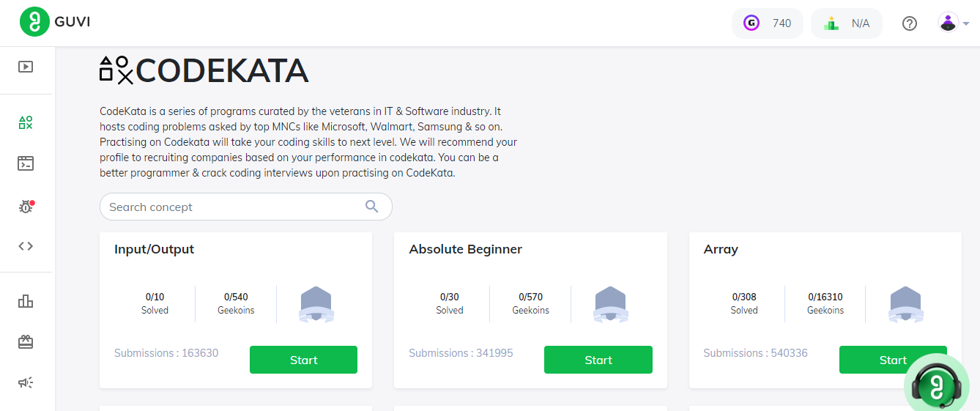The image size is (980, 411).
Task: Click the help question mark icon
Action: click(x=910, y=23)
